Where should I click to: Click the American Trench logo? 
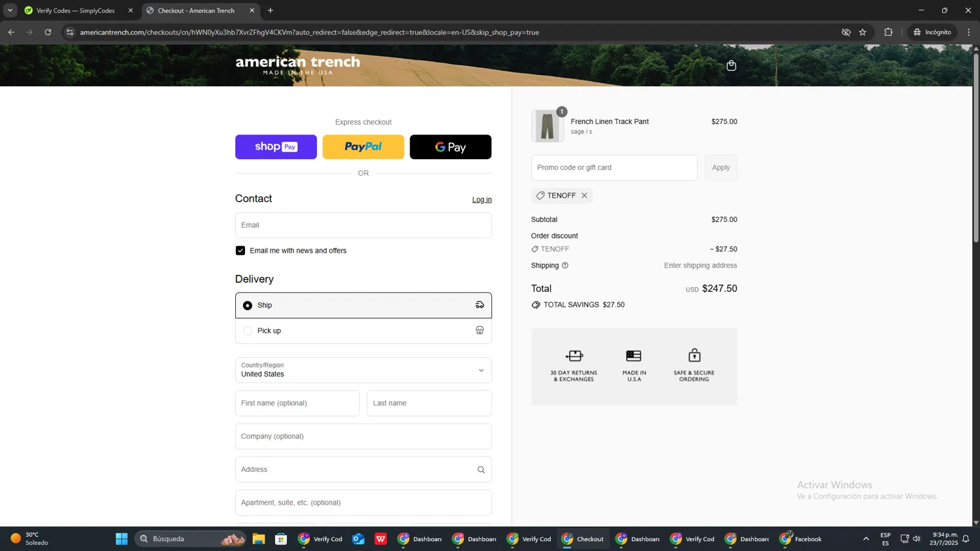(x=298, y=65)
